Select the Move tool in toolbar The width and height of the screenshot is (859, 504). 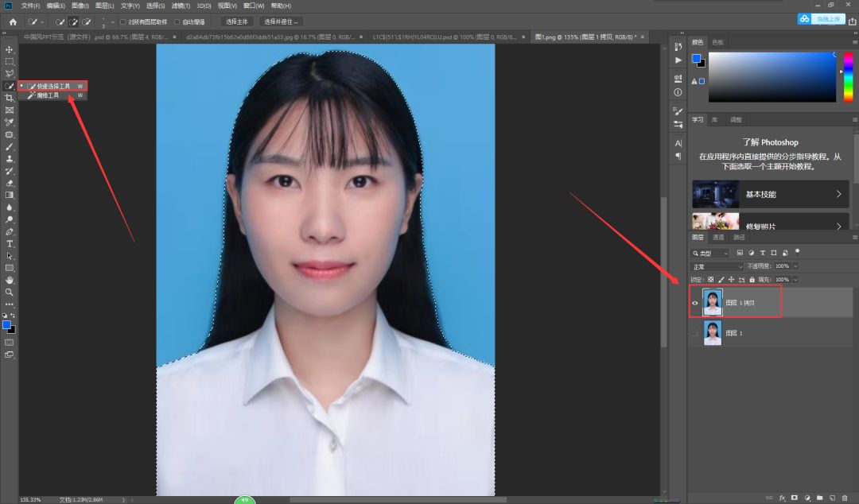click(x=10, y=49)
